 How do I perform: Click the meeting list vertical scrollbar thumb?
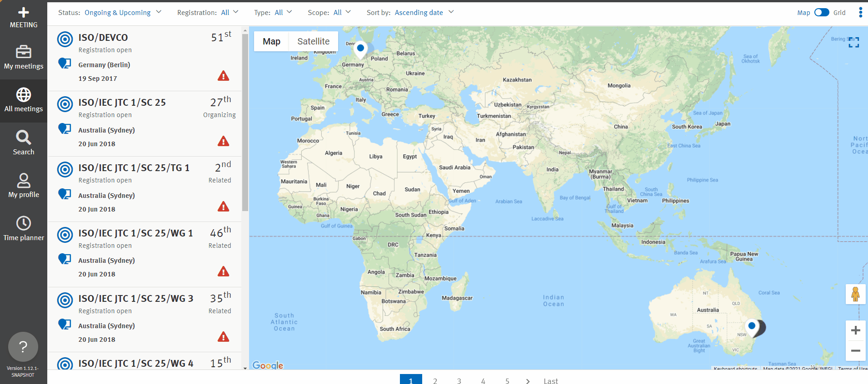coord(245,123)
